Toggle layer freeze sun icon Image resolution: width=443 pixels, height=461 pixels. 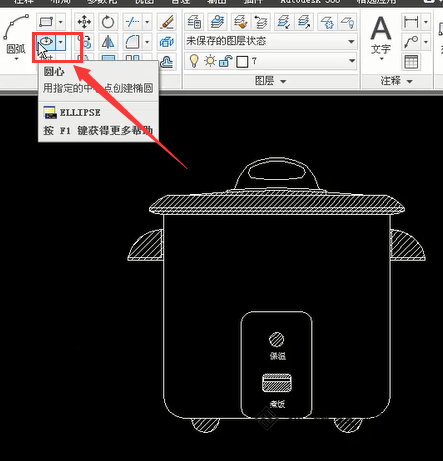(x=210, y=61)
